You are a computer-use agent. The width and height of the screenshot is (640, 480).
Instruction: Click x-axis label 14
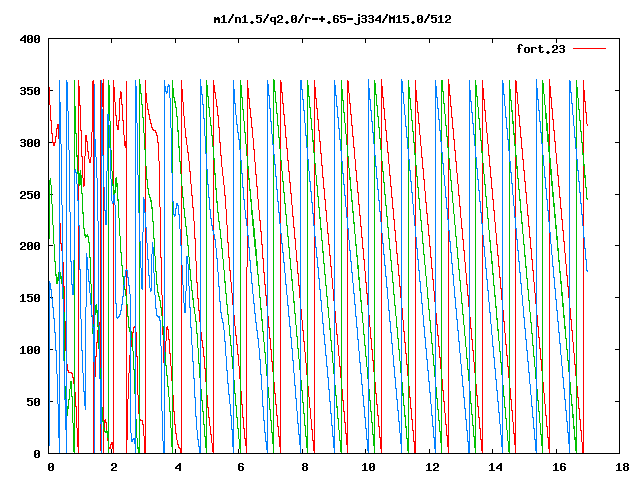(496, 467)
